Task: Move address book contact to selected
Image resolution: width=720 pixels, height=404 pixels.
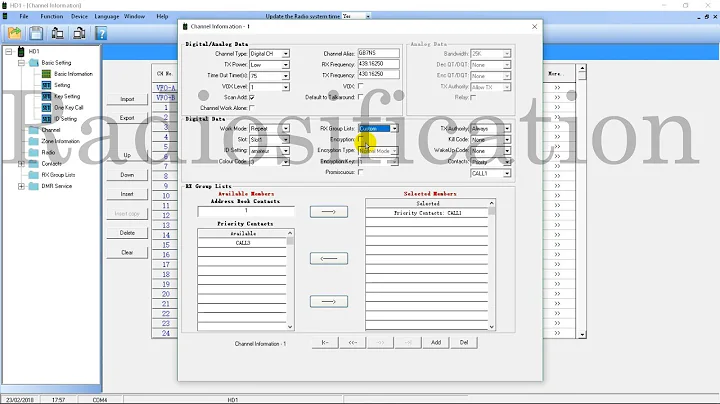Action: point(329,212)
